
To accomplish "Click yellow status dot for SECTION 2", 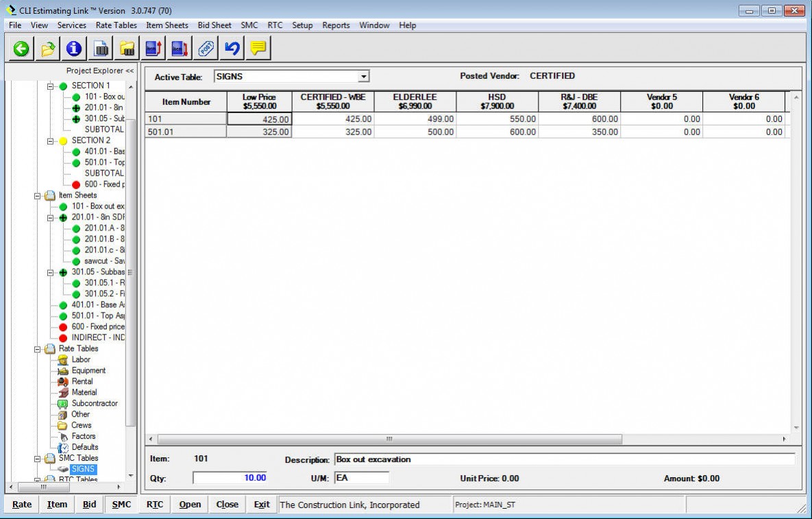I will [62, 141].
